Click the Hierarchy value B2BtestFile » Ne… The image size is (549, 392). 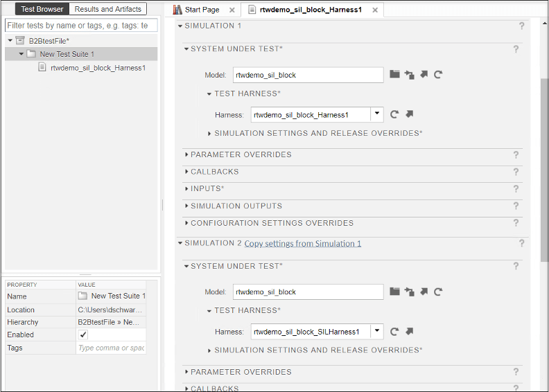pos(109,322)
